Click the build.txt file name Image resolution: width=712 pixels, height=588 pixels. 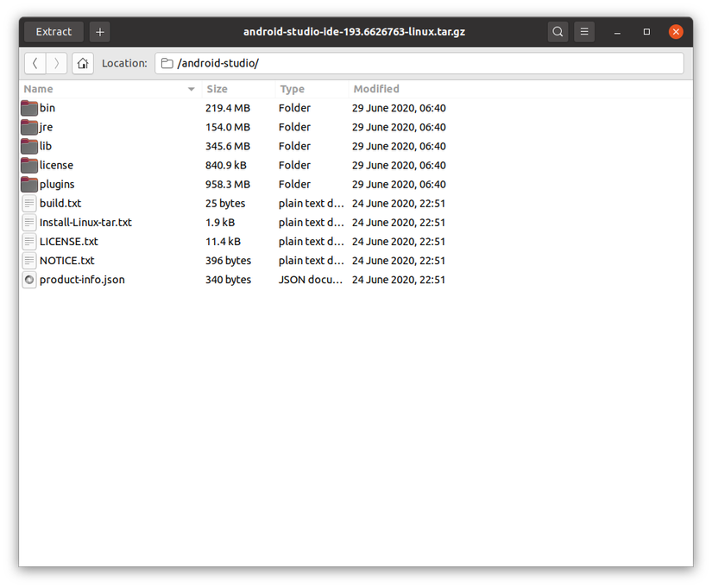tap(60, 204)
